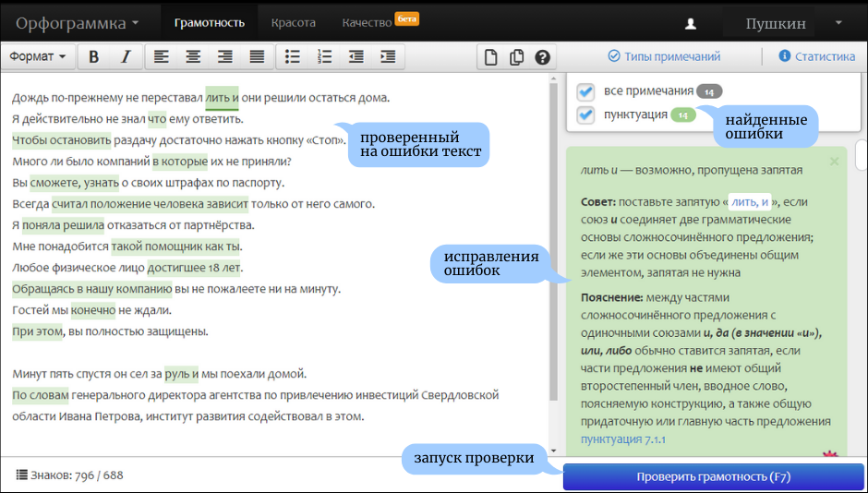Select highlighted phrase 'руль и'

(182, 374)
